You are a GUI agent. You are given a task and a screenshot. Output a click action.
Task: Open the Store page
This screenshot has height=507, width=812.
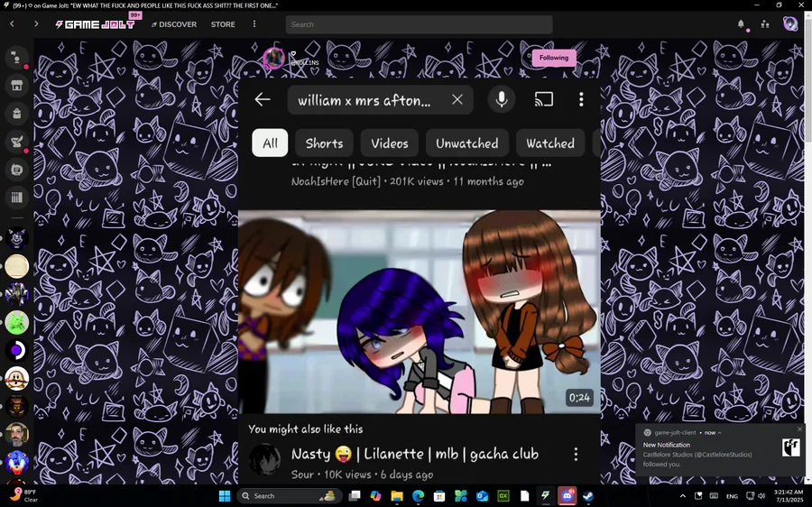tap(223, 24)
